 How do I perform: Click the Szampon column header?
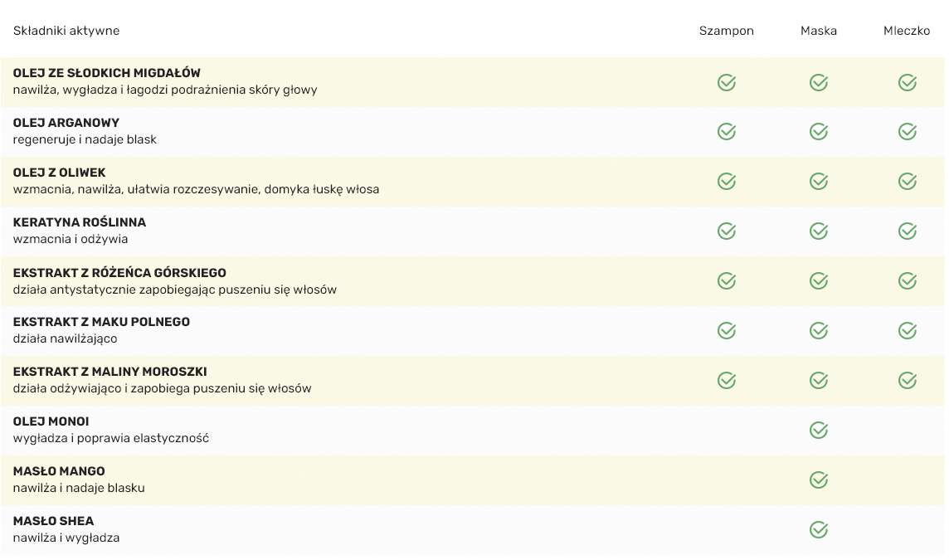(727, 31)
